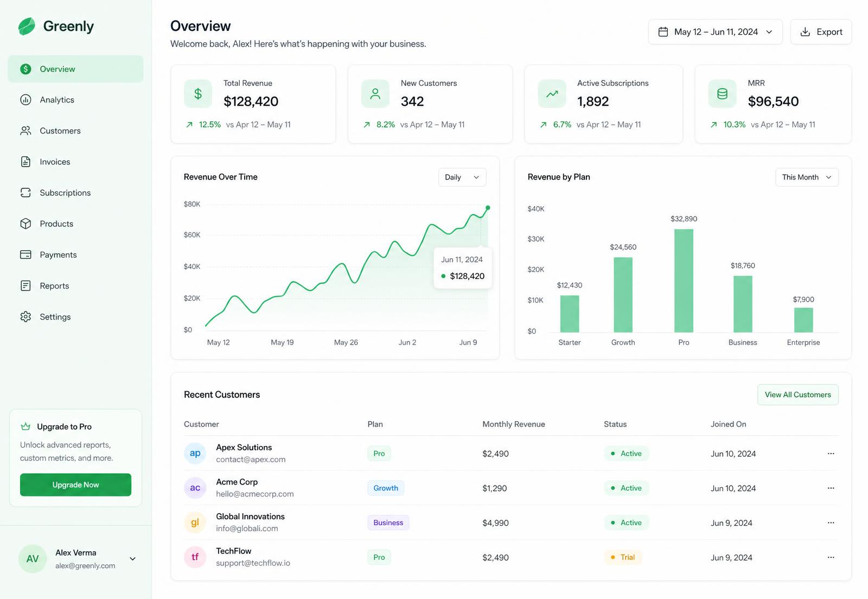Screen dimensions: 868x599
Task: Click the Pro bar in Revenue by Plan
Action: [x=684, y=281]
